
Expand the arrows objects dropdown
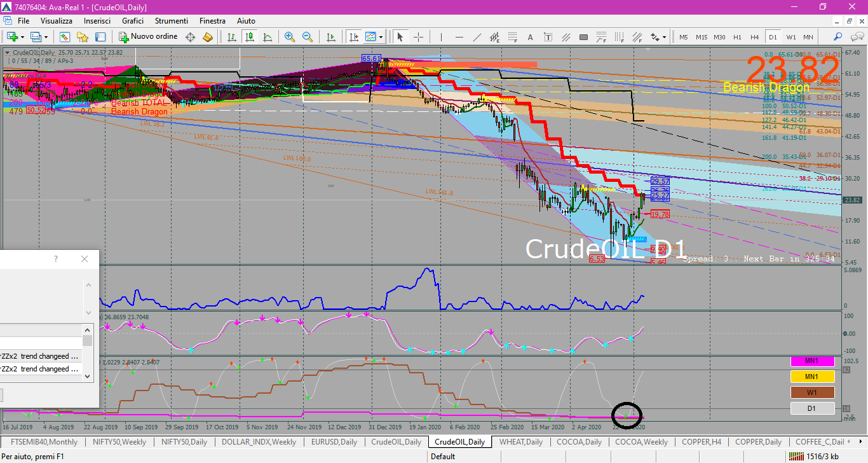pos(665,37)
